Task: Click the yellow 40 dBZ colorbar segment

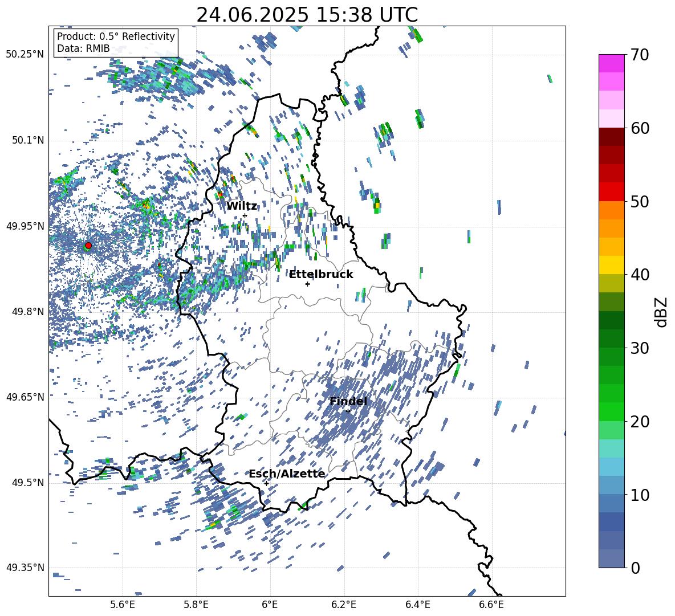Action: click(612, 265)
